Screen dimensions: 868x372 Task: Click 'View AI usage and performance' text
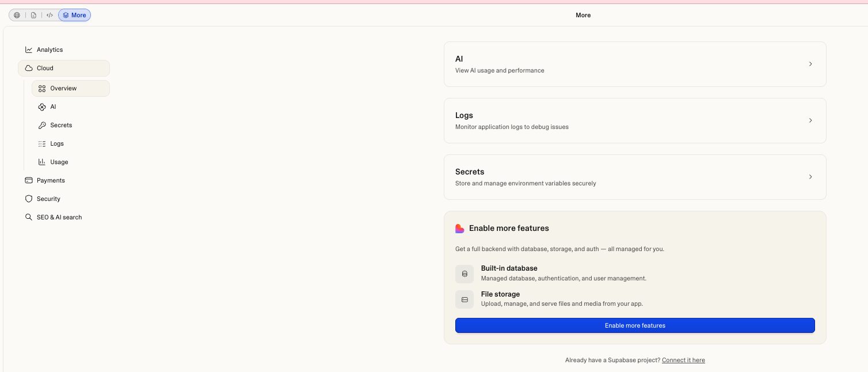pos(500,71)
